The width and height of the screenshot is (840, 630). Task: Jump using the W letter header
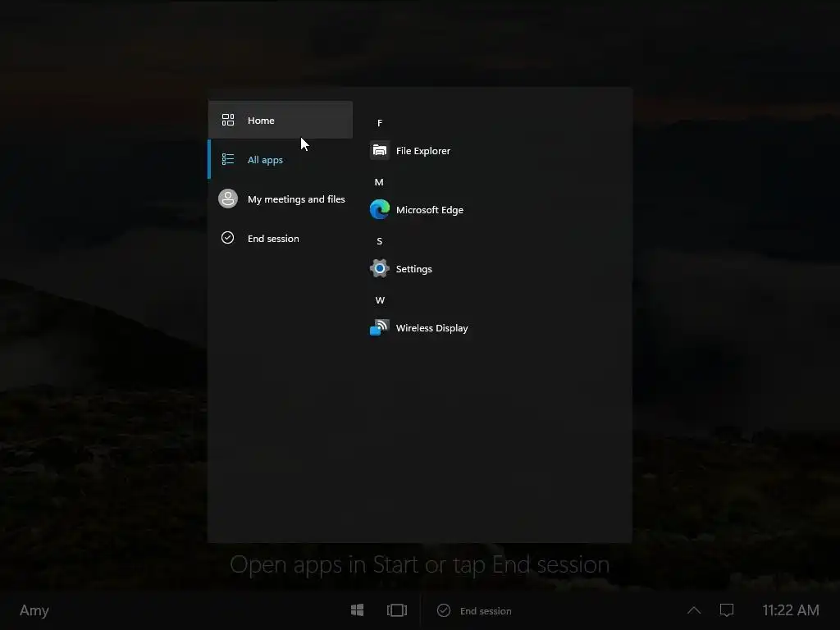pyautogui.click(x=380, y=300)
